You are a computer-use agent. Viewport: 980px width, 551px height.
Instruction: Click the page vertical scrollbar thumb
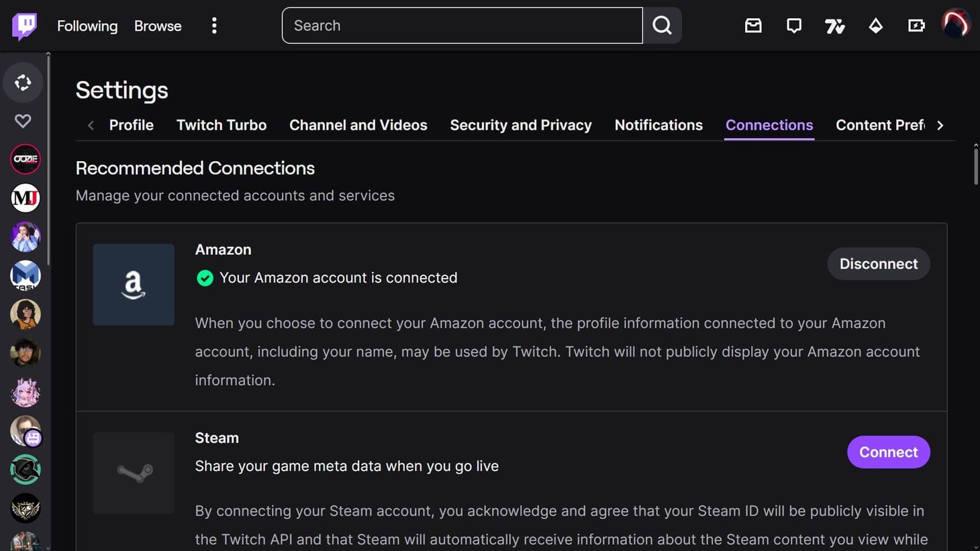point(975,165)
